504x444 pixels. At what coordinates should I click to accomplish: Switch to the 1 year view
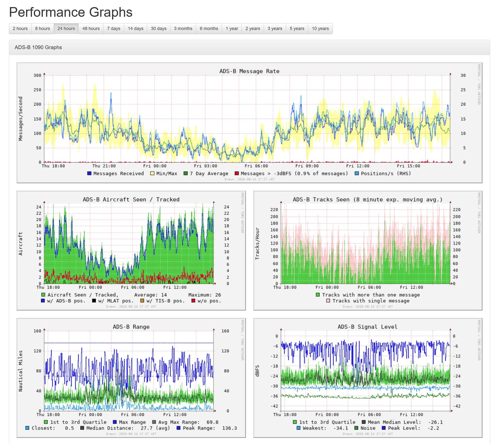click(x=232, y=29)
